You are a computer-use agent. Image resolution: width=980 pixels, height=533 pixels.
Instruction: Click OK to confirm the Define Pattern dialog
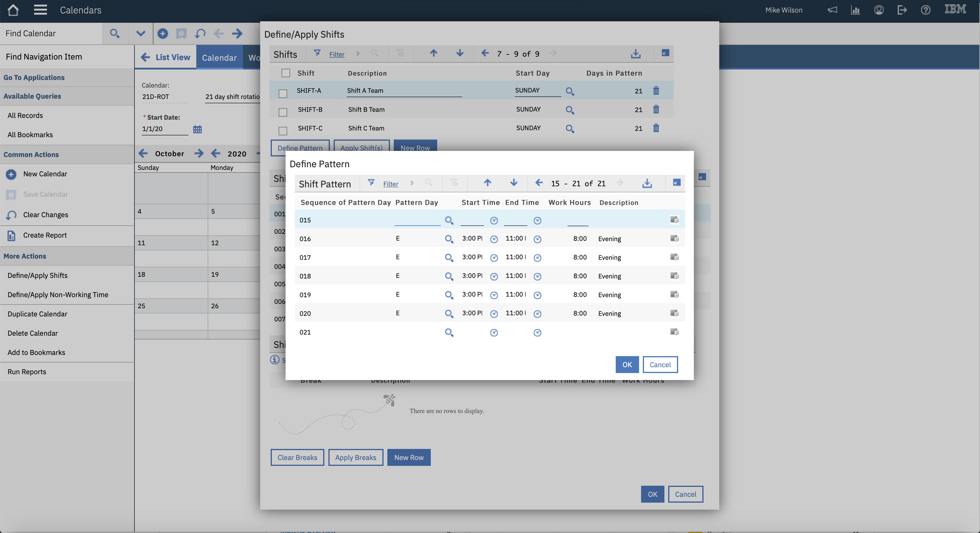pyautogui.click(x=626, y=364)
